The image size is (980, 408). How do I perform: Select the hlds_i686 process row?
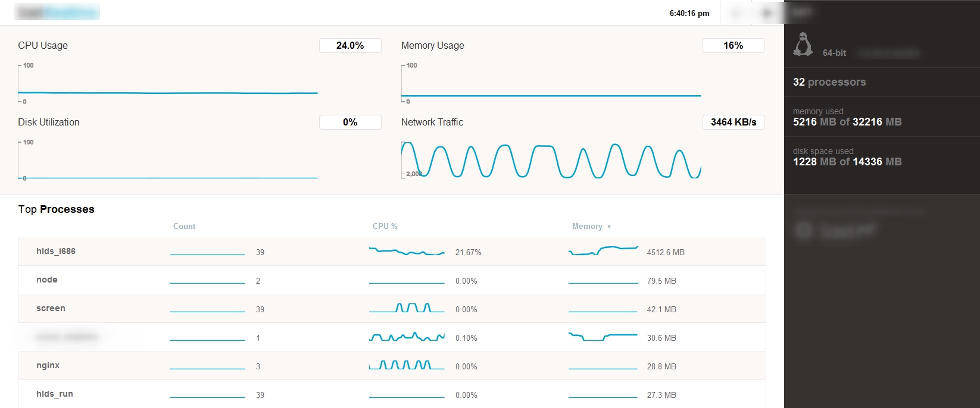click(x=392, y=252)
